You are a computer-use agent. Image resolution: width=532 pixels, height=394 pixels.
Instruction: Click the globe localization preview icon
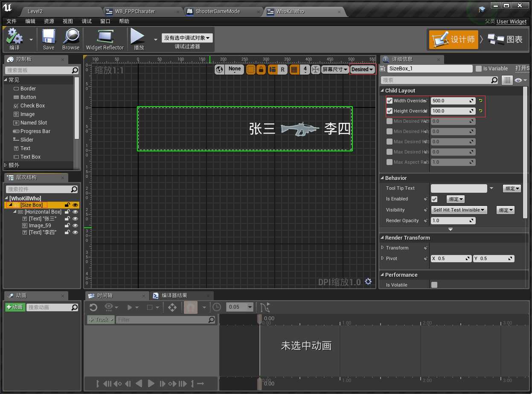(x=219, y=70)
